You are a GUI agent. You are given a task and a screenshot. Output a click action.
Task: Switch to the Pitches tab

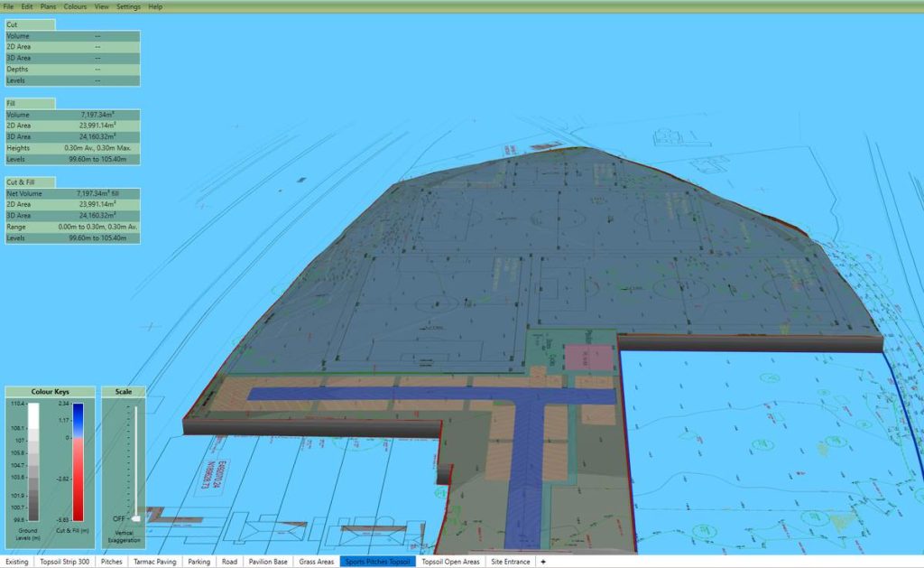(111, 562)
